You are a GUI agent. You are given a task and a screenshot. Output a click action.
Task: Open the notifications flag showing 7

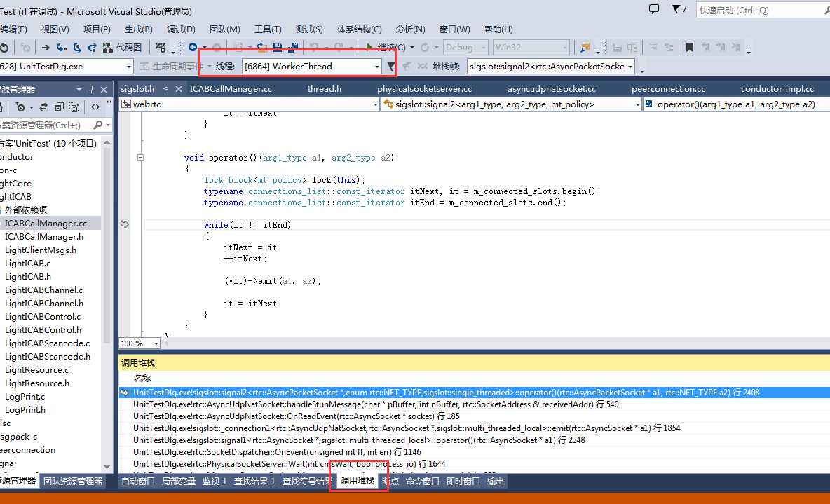tap(679, 9)
